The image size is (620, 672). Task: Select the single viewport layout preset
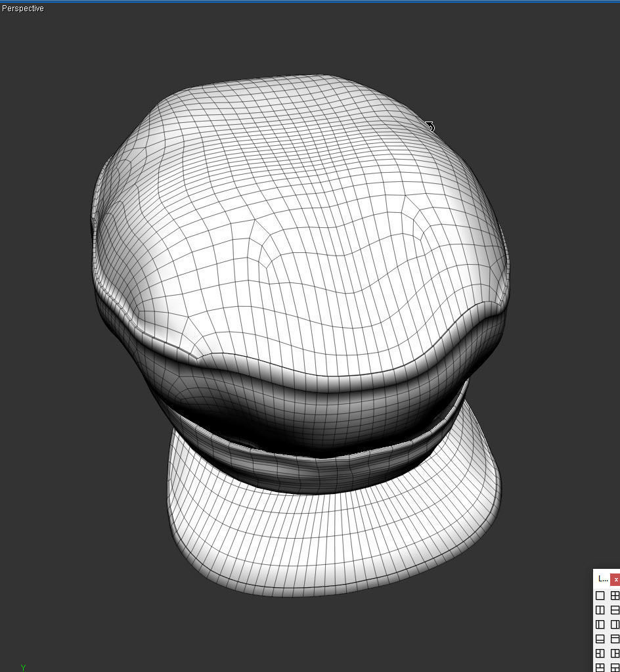[x=600, y=596]
